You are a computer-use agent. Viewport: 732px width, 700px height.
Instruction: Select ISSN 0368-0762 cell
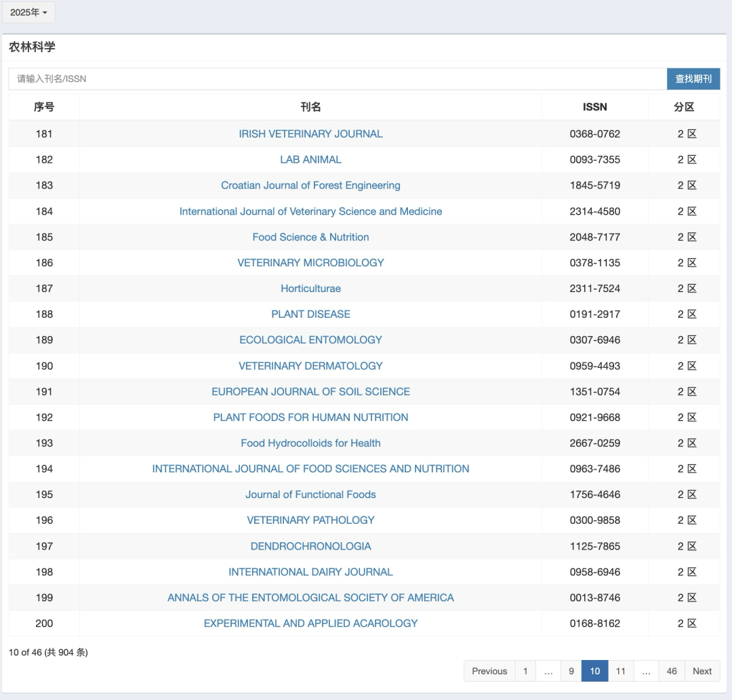coord(595,134)
